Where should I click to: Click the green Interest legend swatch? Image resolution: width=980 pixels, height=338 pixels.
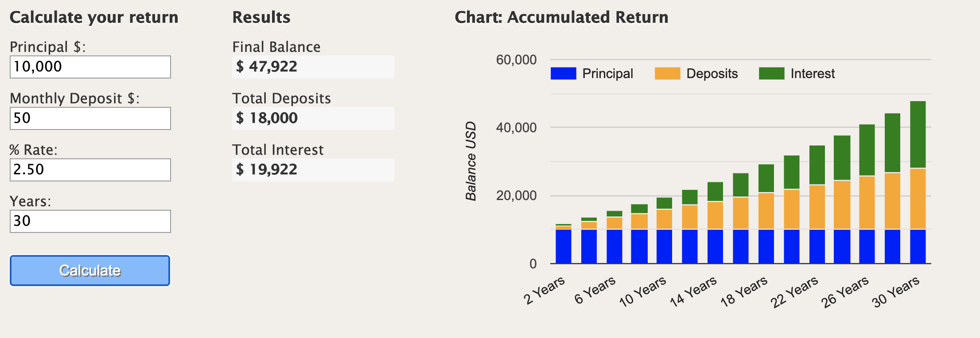(771, 74)
